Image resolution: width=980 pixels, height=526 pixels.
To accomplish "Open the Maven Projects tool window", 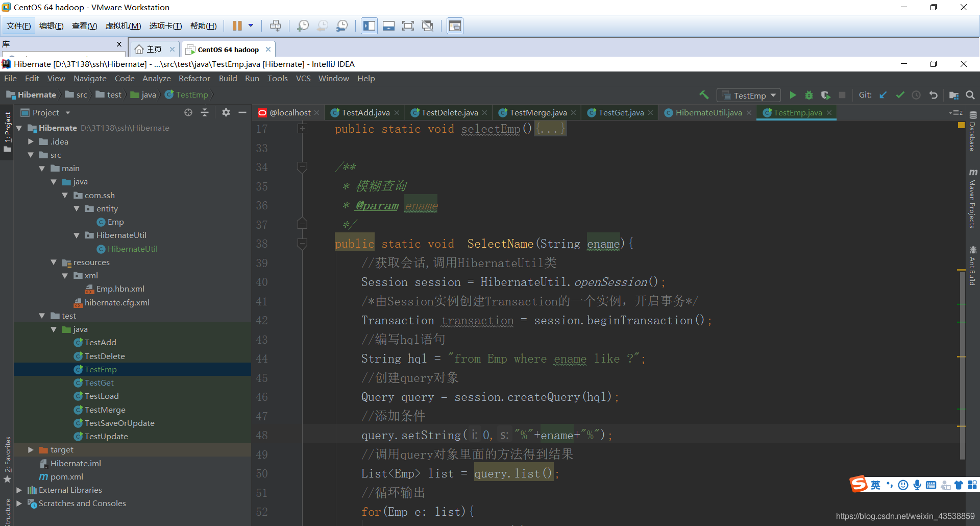I will (x=973, y=198).
